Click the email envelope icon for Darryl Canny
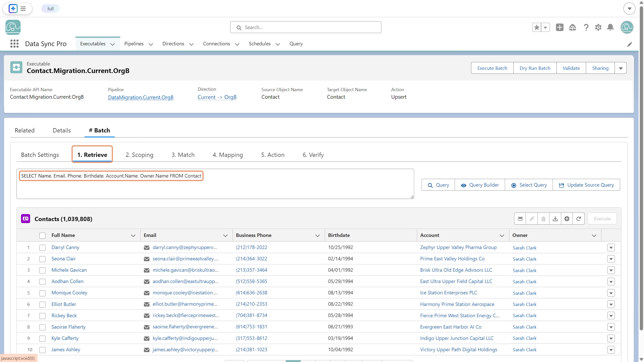 click(x=147, y=248)
